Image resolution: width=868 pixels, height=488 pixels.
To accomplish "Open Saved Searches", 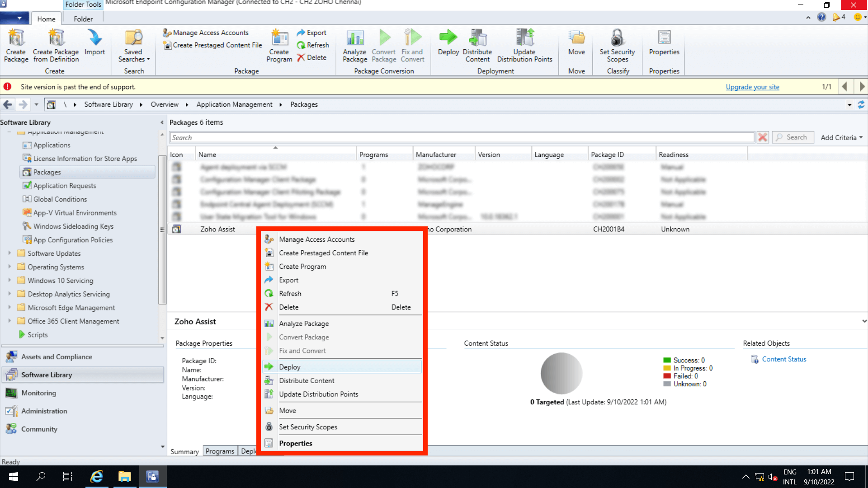I will [x=133, y=45].
